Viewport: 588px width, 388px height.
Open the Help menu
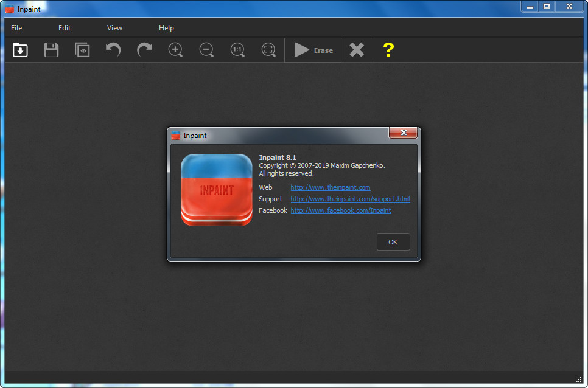(166, 28)
